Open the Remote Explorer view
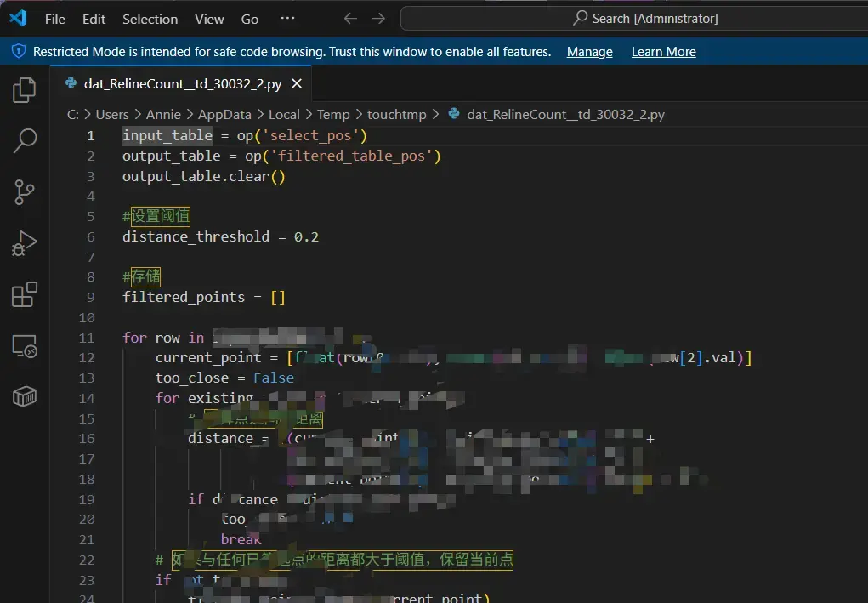The image size is (868, 603). point(24,345)
